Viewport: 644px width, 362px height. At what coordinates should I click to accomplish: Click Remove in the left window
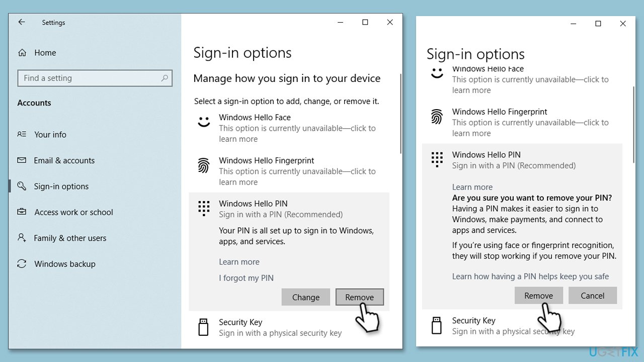click(x=359, y=297)
